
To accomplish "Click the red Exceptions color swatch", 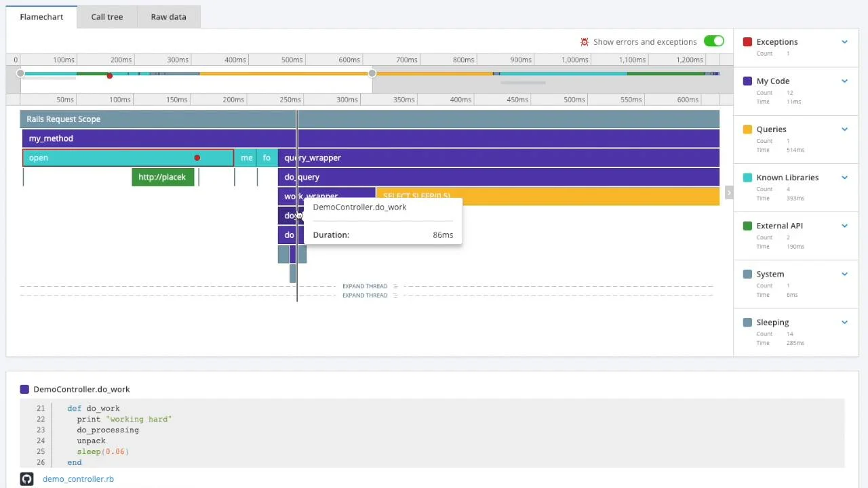I will 747,42.
